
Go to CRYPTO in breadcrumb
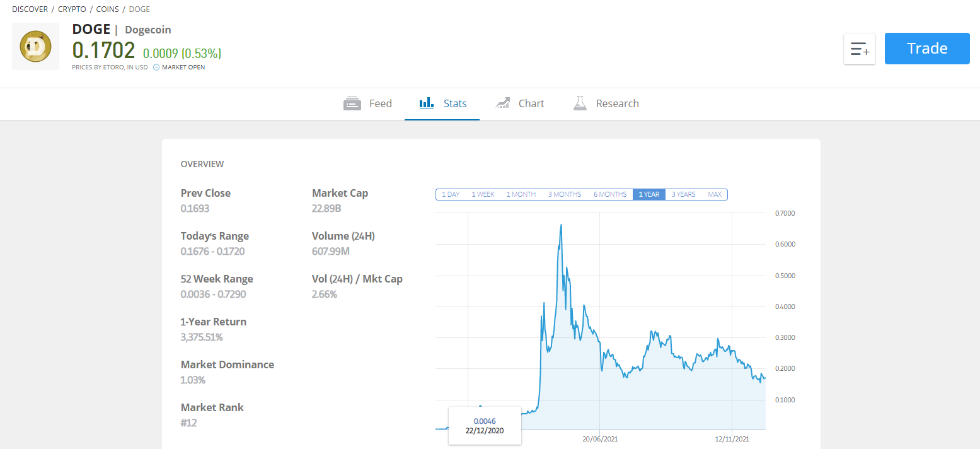(x=72, y=9)
